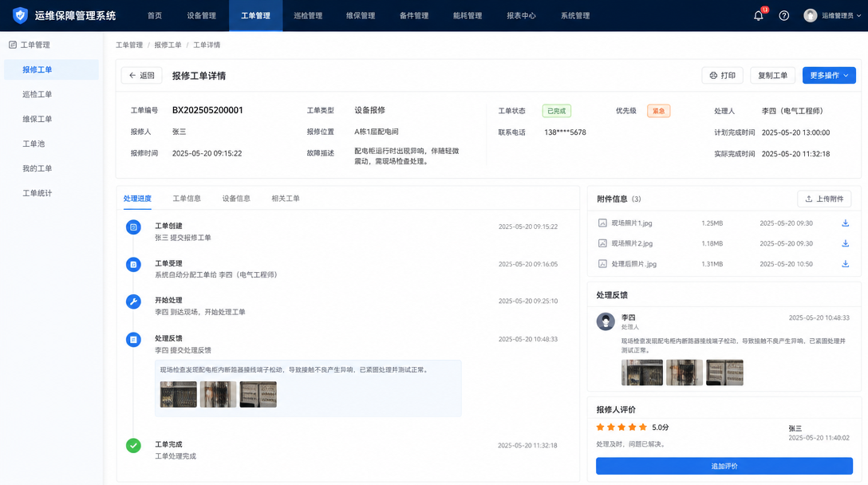Open the help question mark icon
This screenshot has width=868, height=485.
pos(784,15)
